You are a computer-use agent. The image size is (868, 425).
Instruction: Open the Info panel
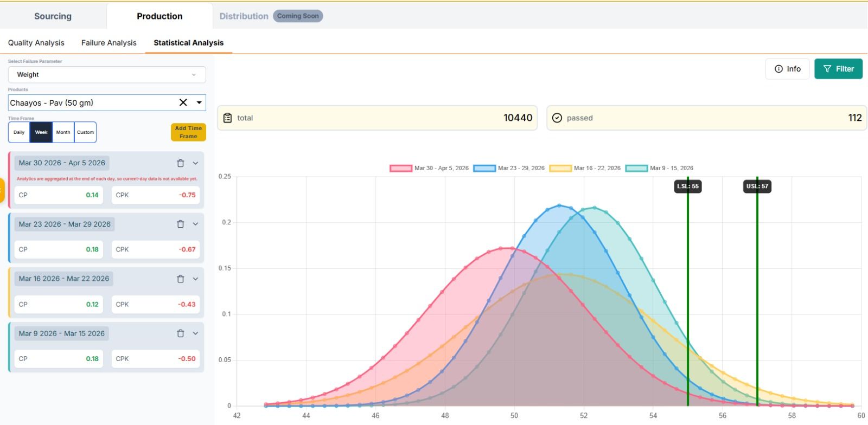[787, 69]
